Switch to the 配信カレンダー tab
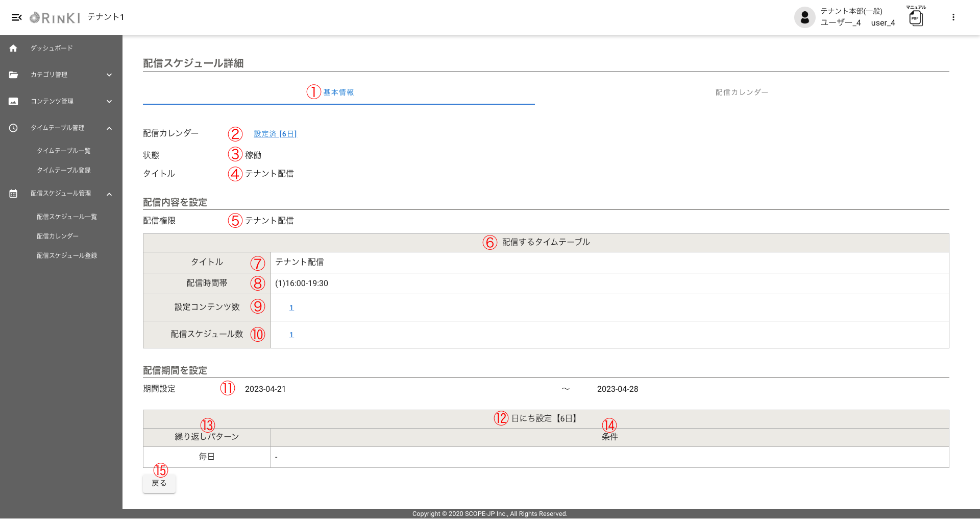The image size is (980, 519). 741,92
